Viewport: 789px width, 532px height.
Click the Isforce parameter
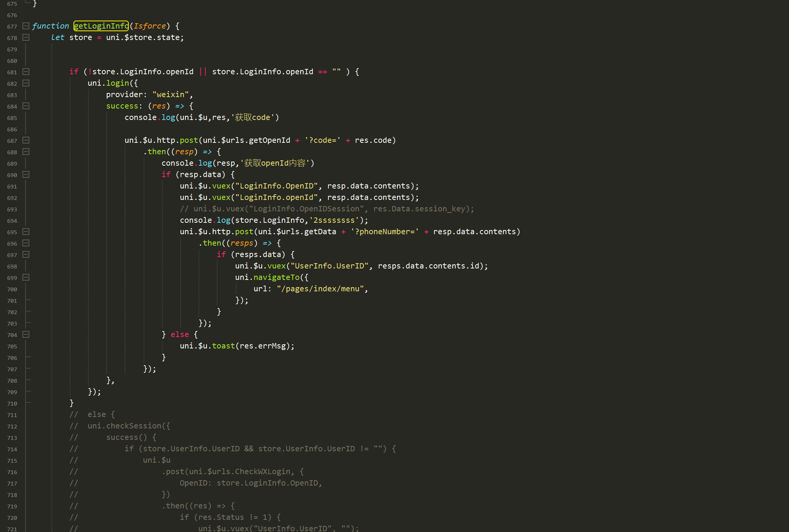tap(149, 26)
